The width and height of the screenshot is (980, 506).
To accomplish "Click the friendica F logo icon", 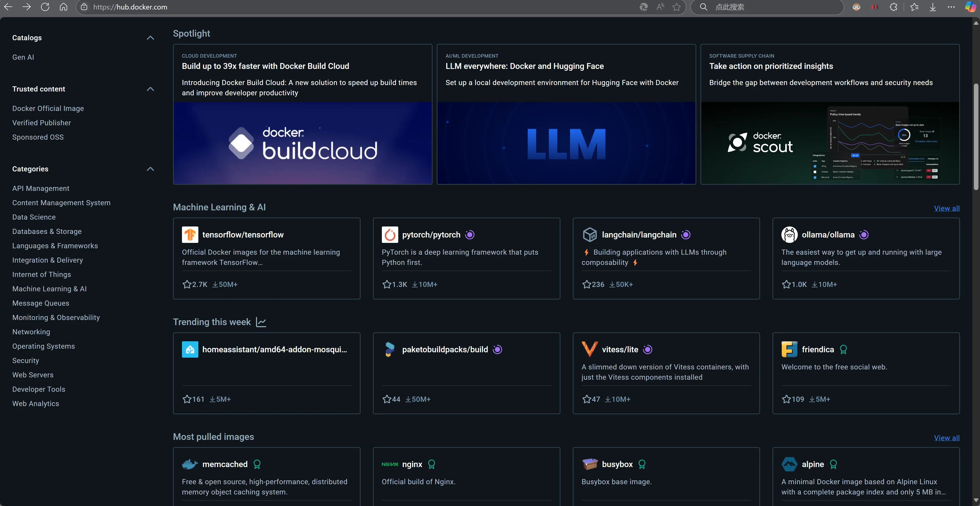I will pyautogui.click(x=789, y=349).
